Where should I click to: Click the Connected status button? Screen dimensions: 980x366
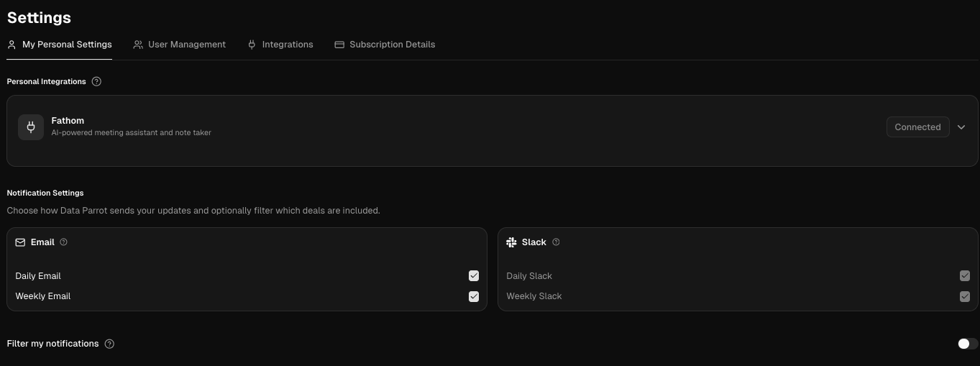[917, 127]
